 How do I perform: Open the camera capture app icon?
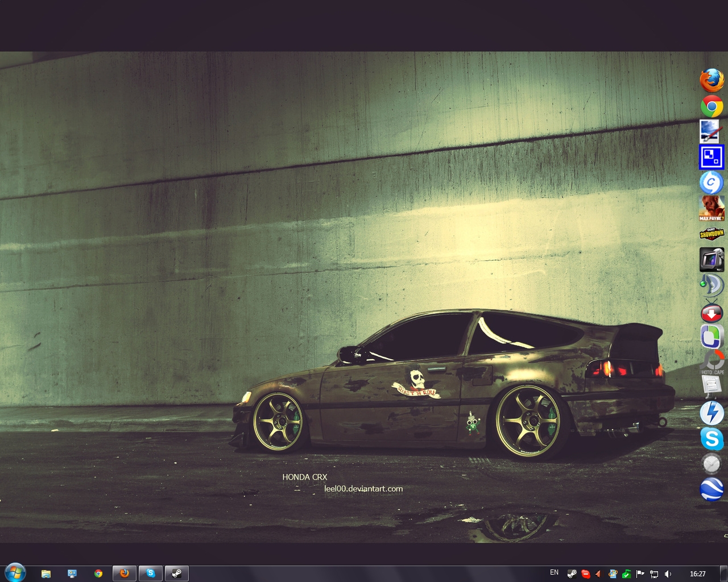[x=712, y=259]
